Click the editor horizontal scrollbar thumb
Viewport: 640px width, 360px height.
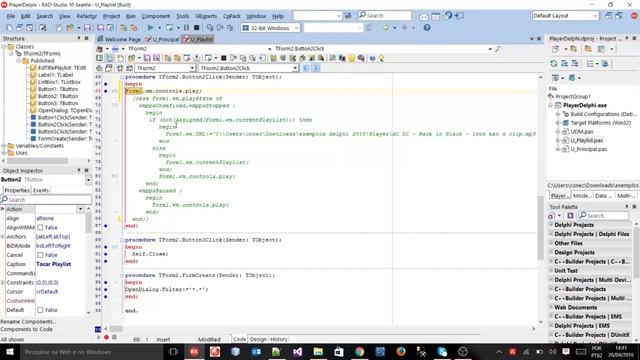116,329
